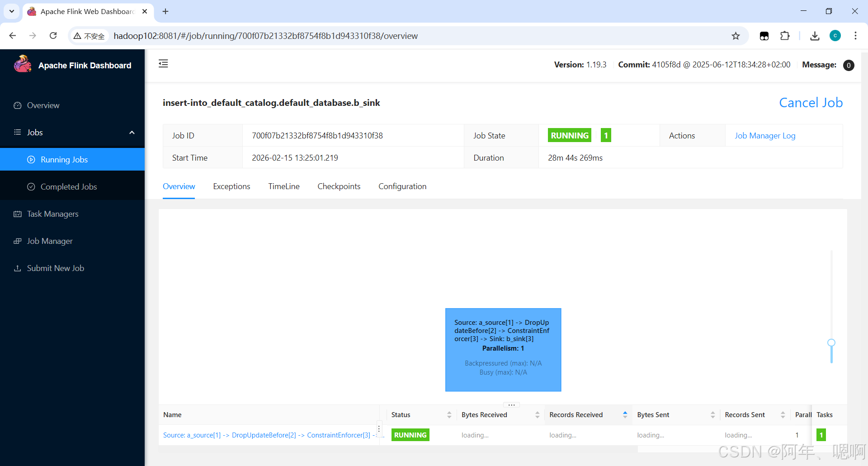The image size is (868, 466).
Task: Collapse the Jobs submenu chevron
Action: tap(132, 133)
